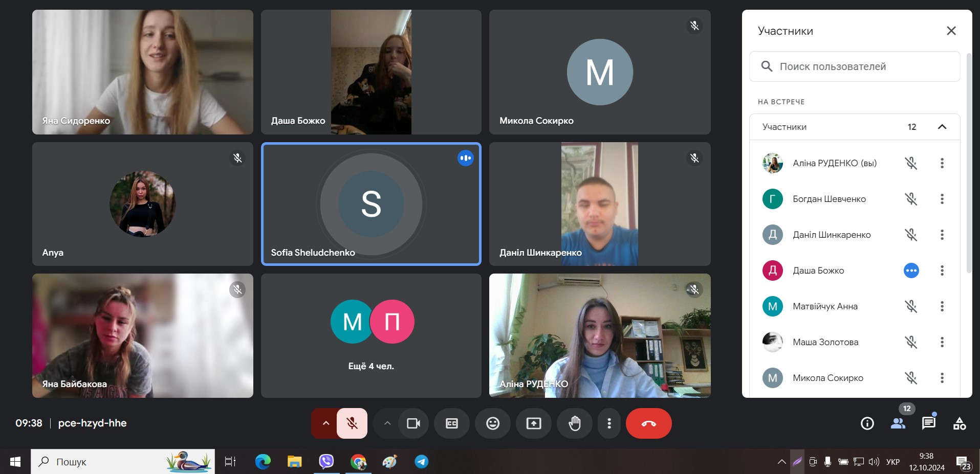The image size is (980, 474).
Task: Click the present screen icon
Action: tap(533, 423)
